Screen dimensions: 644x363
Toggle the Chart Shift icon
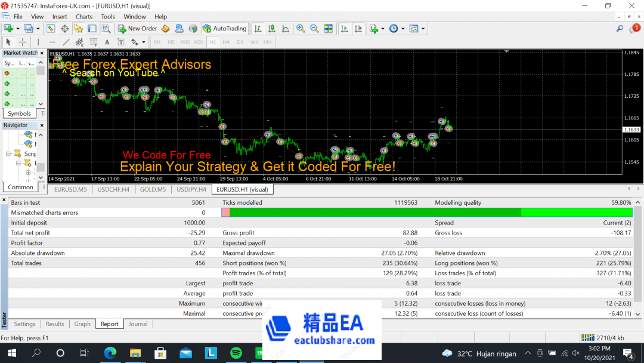(358, 29)
